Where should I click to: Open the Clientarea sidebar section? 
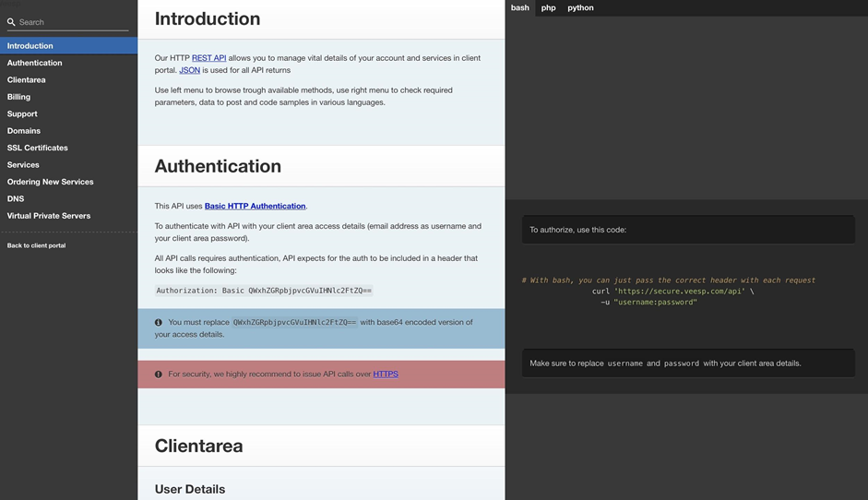coord(26,80)
